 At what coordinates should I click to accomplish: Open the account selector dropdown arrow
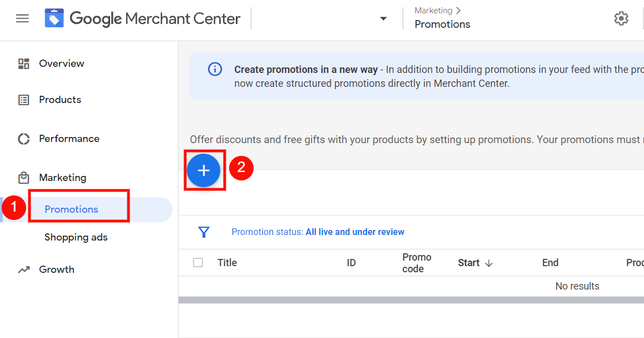coord(383,18)
